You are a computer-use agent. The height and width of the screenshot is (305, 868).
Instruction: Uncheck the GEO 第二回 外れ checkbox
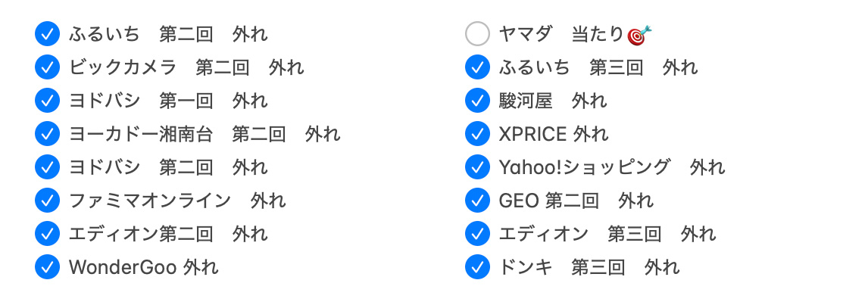477,201
